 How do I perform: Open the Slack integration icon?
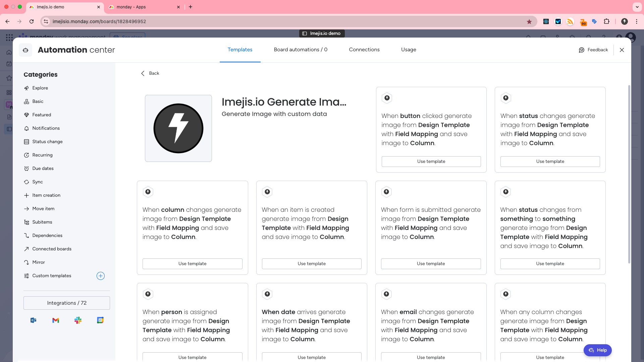click(x=78, y=320)
